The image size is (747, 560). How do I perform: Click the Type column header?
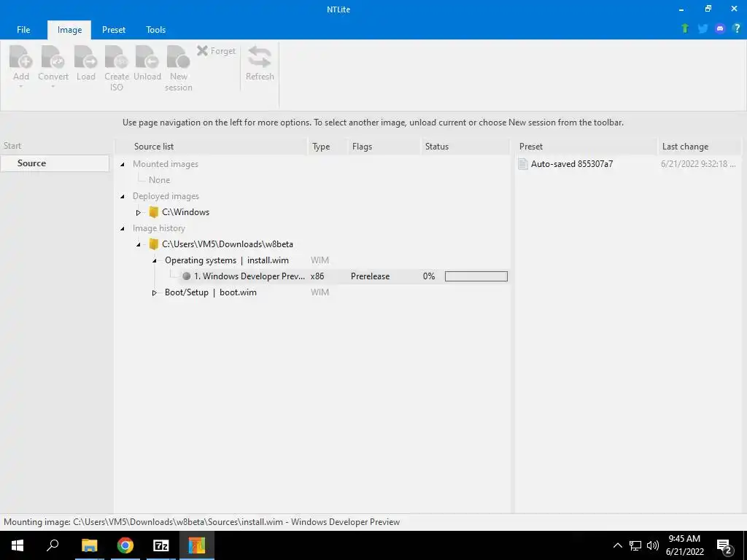[x=328, y=146]
